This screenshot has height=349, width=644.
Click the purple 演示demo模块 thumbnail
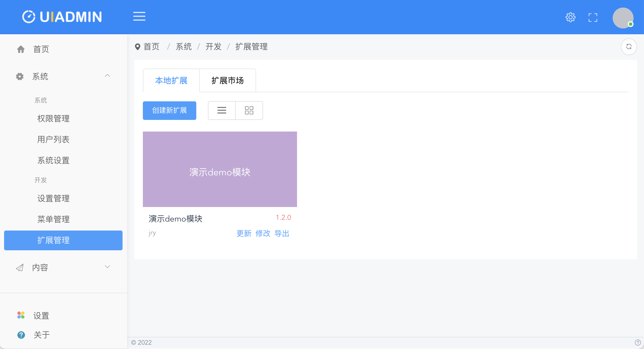tap(220, 169)
